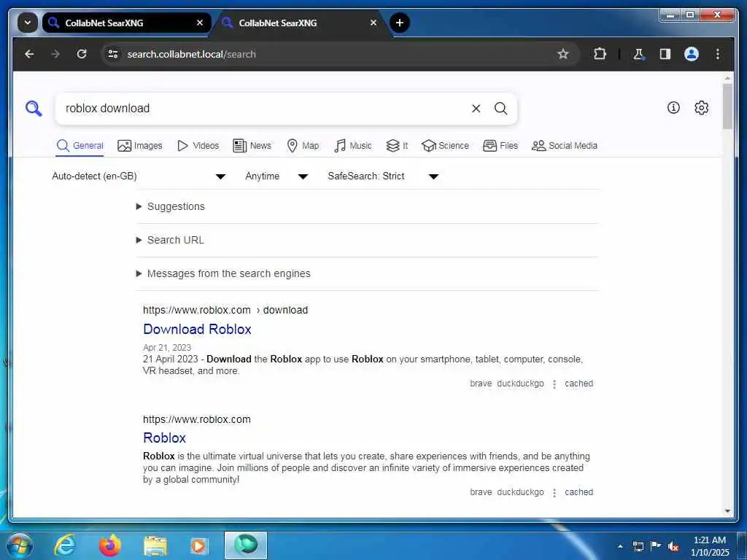Close the first CollabNet SearXNG tab
The image size is (747, 560).
[200, 23]
